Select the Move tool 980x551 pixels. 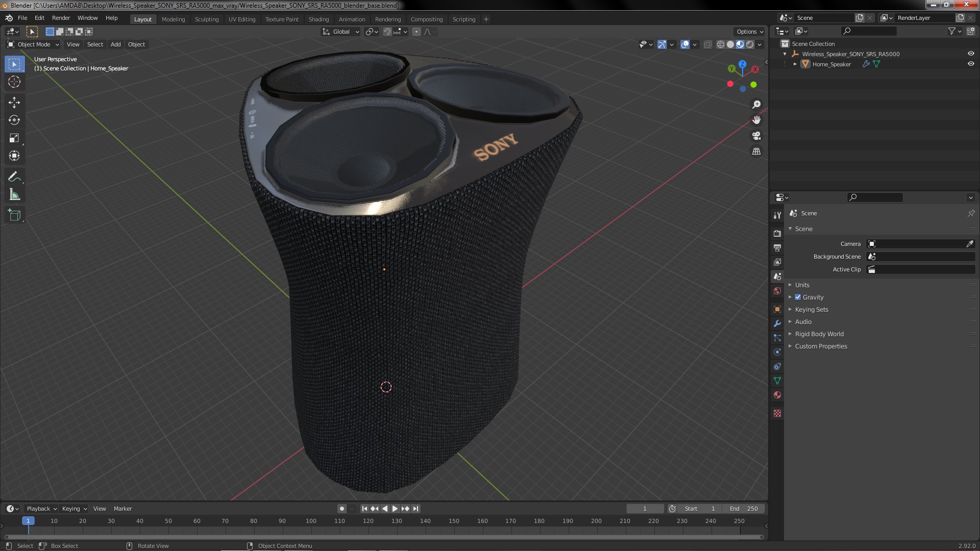(x=14, y=103)
